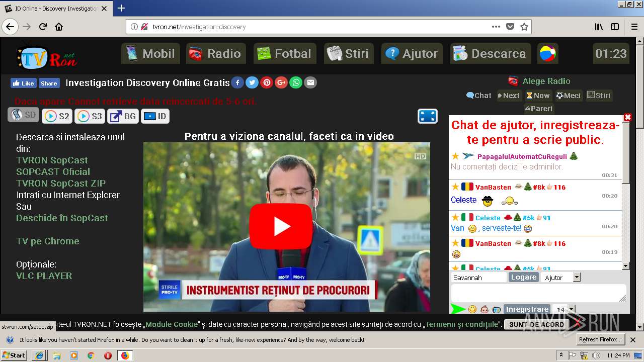Click the Refresh Firefox button
Screen dimensions: 644x362
(x=600, y=339)
